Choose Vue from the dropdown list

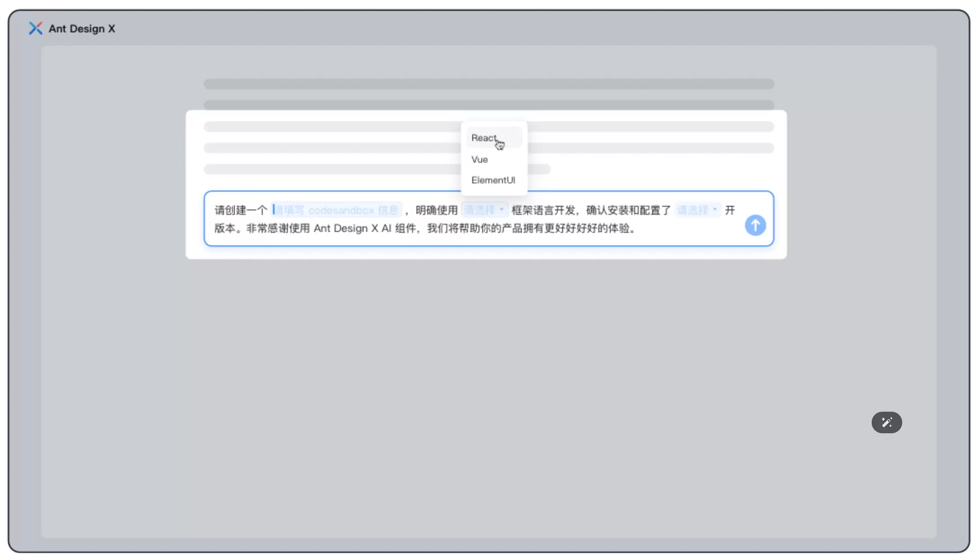[494, 160]
